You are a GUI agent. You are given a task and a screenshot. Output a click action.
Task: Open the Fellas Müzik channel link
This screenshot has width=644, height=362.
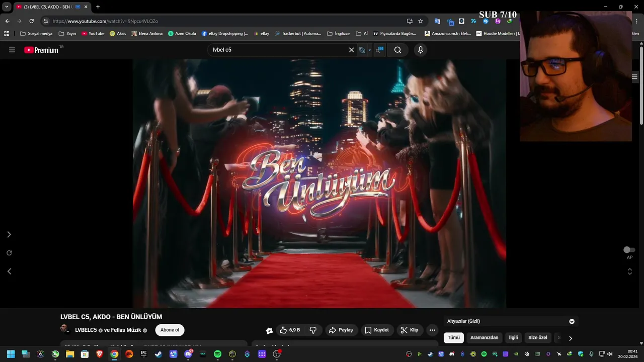pyautogui.click(x=126, y=330)
